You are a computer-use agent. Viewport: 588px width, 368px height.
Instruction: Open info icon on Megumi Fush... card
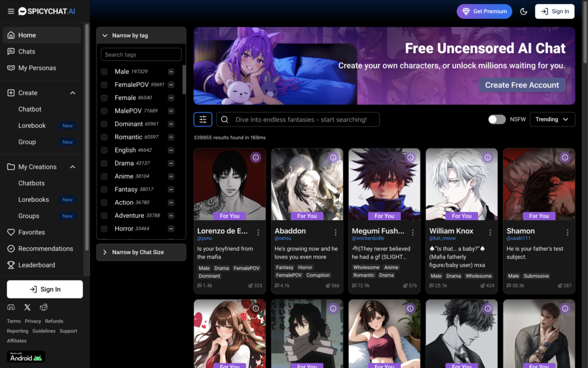[x=410, y=158]
